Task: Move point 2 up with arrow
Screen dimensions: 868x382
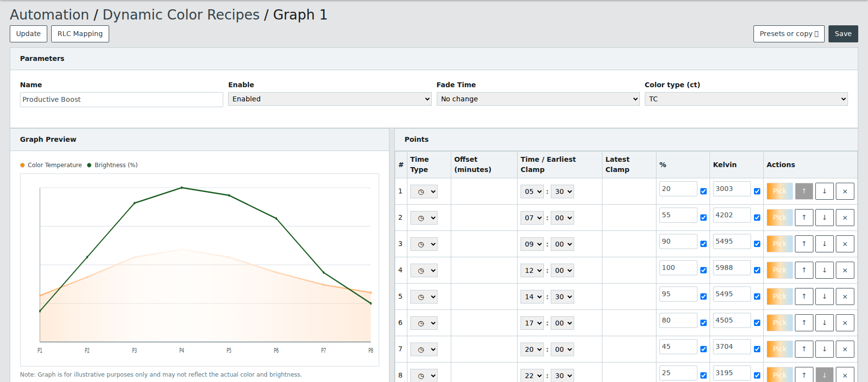Action: [x=804, y=217]
